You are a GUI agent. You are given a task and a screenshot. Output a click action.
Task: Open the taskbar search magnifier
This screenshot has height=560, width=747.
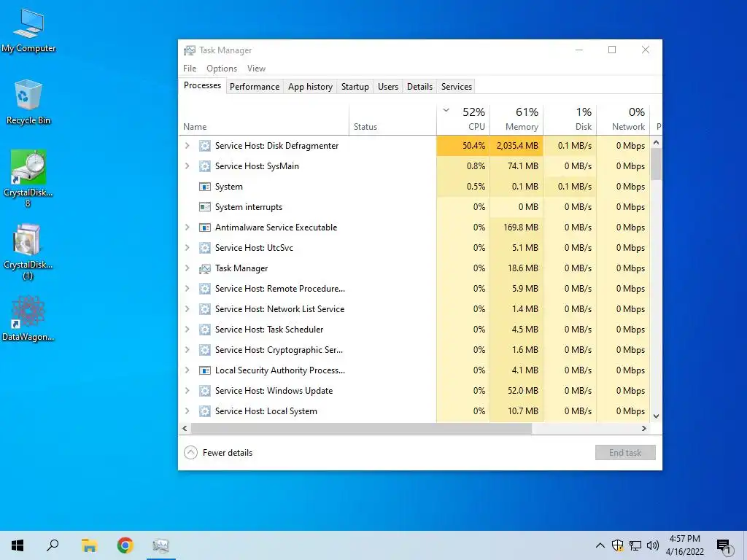(x=53, y=545)
